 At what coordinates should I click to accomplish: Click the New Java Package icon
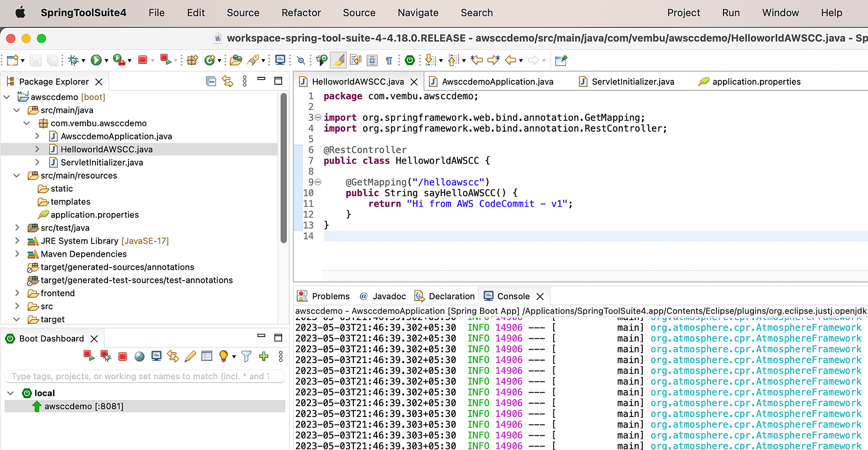[192, 60]
